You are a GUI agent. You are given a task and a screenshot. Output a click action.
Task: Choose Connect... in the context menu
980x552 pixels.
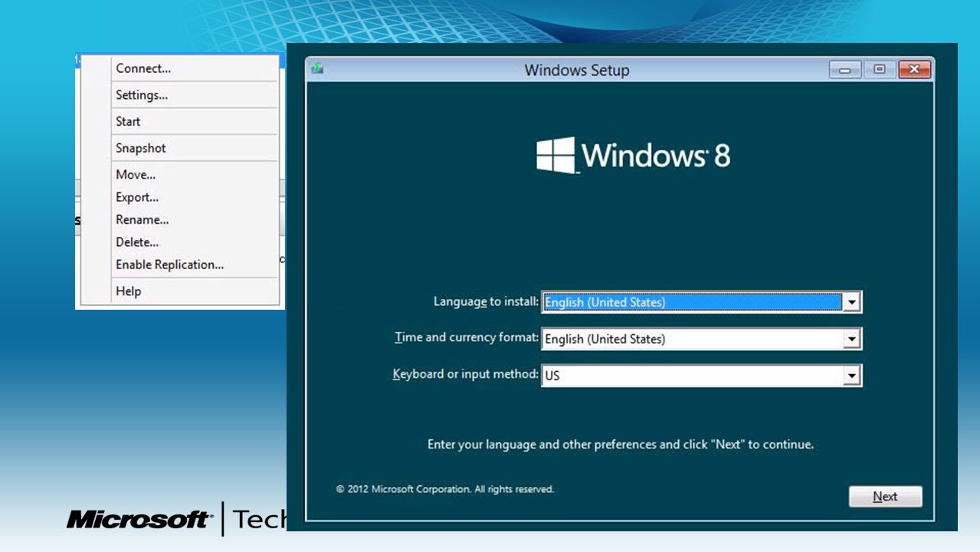tap(143, 68)
